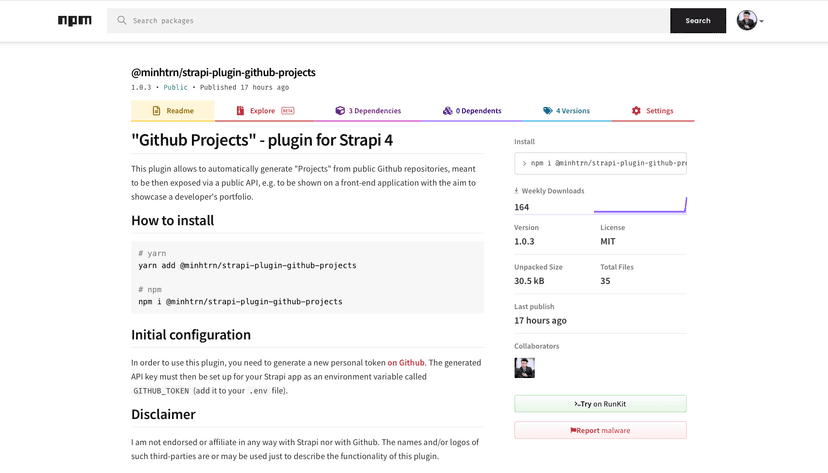Click the .env inline code
828x473 pixels.
[259, 391]
